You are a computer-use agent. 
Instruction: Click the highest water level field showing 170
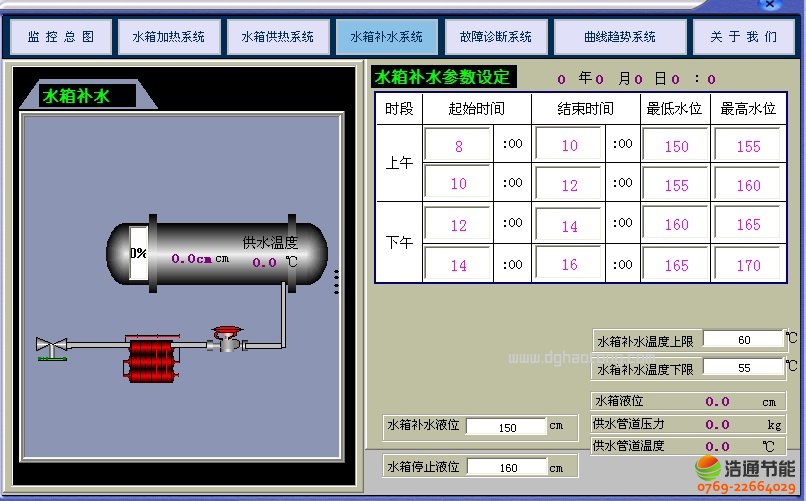click(748, 265)
